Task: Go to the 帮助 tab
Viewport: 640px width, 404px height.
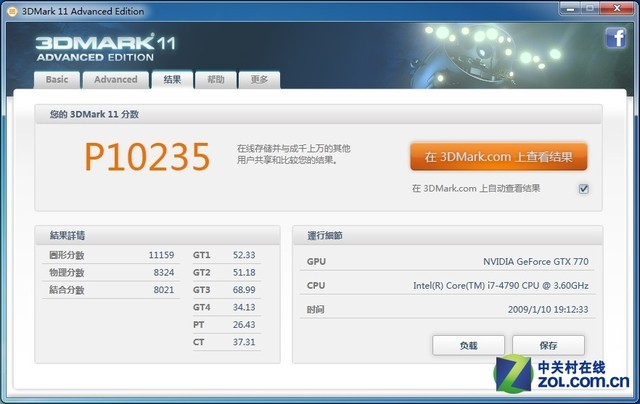Action: point(216,80)
